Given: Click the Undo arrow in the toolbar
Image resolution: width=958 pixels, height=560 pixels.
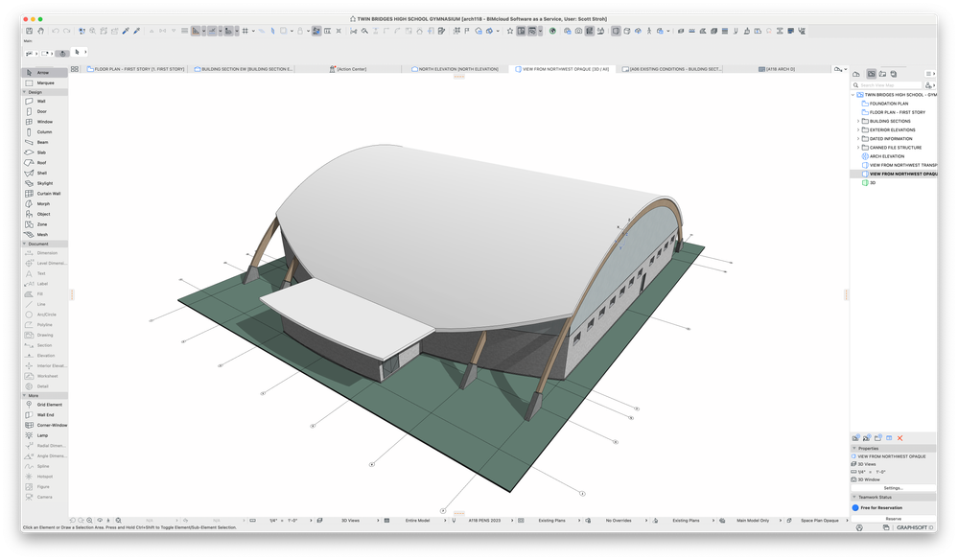Looking at the screenshot, I should (x=56, y=31).
